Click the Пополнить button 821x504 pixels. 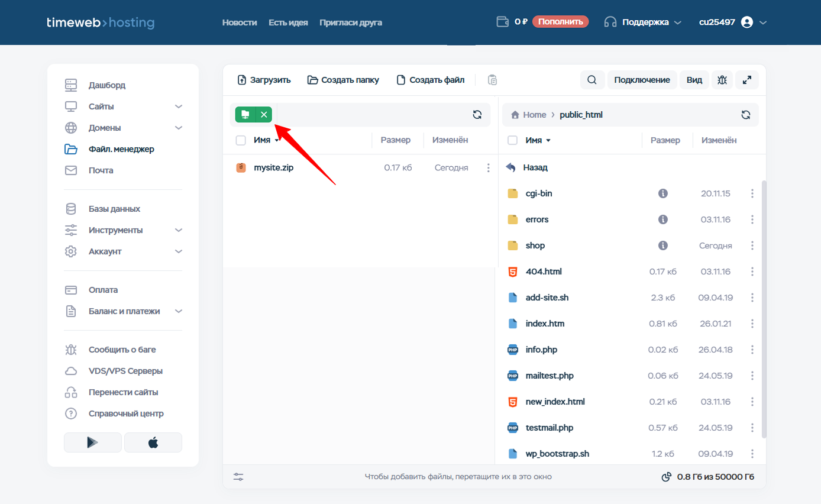(561, 22)
